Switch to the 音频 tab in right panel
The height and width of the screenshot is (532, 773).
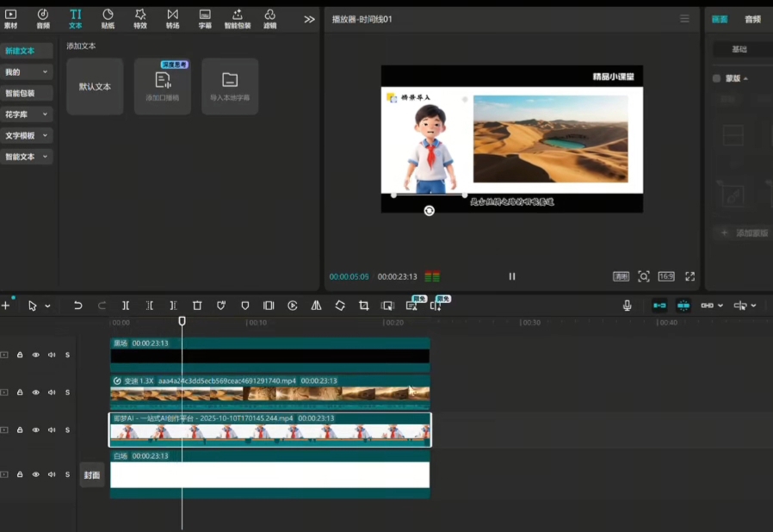pyautogui.click(x=752, y=19)
